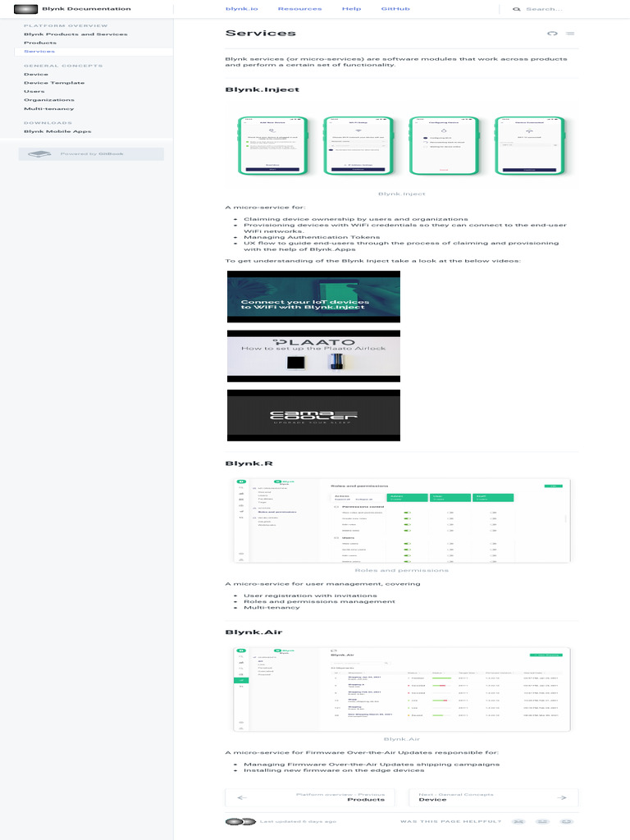Click 'Multi-tenancy' bullet under Blynk.R
Image resolution: width=630 pixels, height=840 pixels.
[x=272, y=608]
